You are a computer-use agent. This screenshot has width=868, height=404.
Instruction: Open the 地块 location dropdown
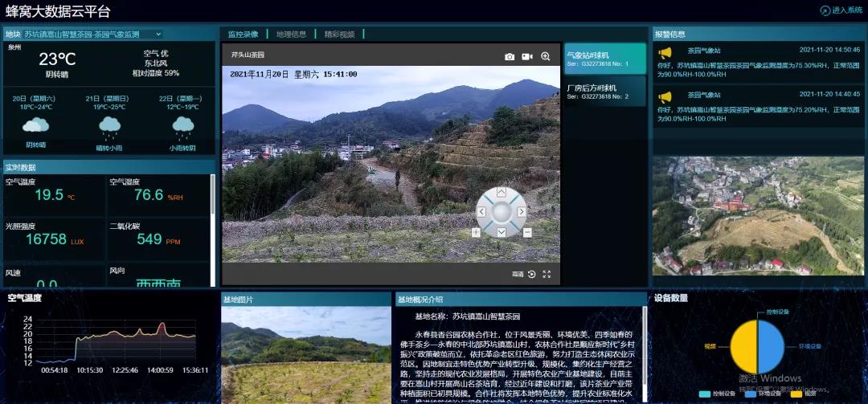pos(93,35)
